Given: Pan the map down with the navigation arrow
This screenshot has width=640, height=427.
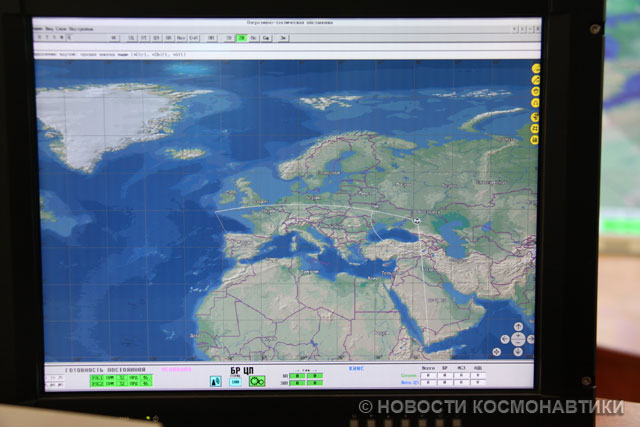Looking at the screenshot, I should [x=519, y=350].
